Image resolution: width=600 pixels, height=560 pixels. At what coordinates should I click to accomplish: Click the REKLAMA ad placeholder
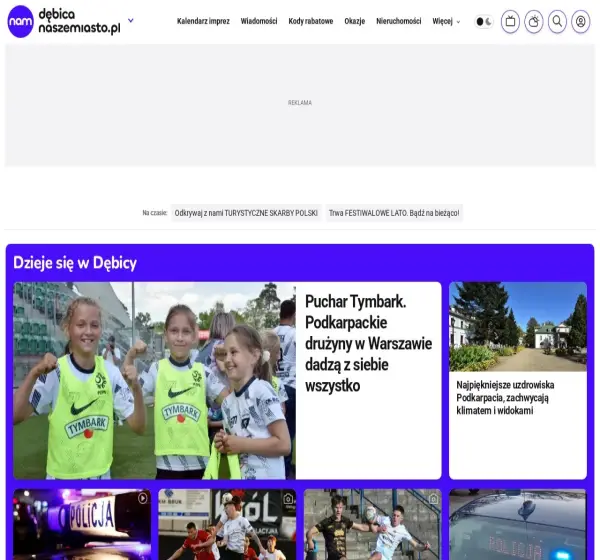point(300,105)
